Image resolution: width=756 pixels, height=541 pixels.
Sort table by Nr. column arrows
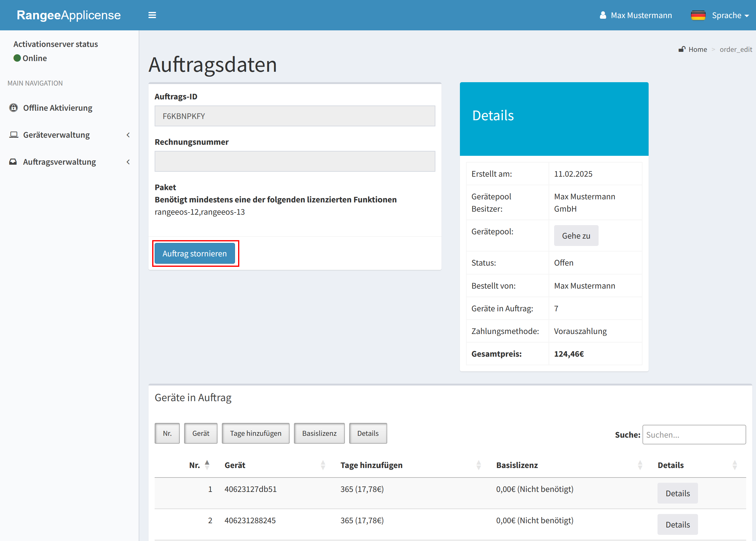tap(207, 465)
